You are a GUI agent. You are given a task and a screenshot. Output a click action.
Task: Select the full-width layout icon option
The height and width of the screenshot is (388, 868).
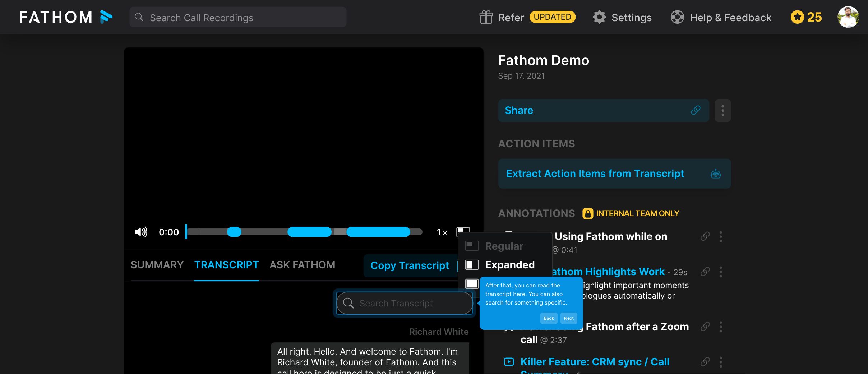472,283
